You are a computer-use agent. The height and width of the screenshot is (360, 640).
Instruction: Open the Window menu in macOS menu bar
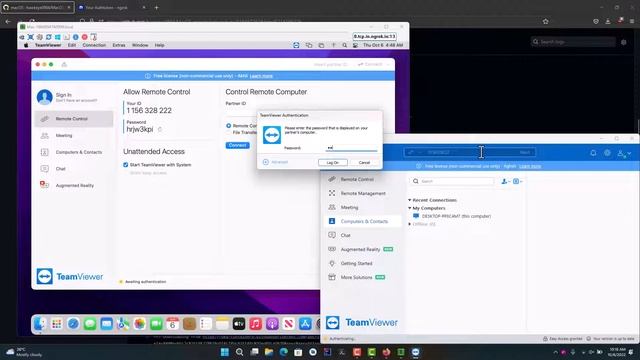click(x=140, y=45)
